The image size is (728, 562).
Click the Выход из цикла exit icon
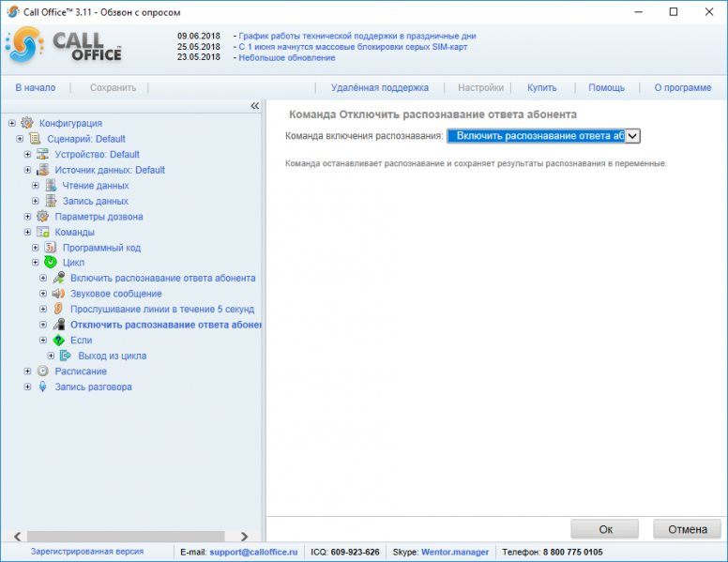[x=66, y=356]
